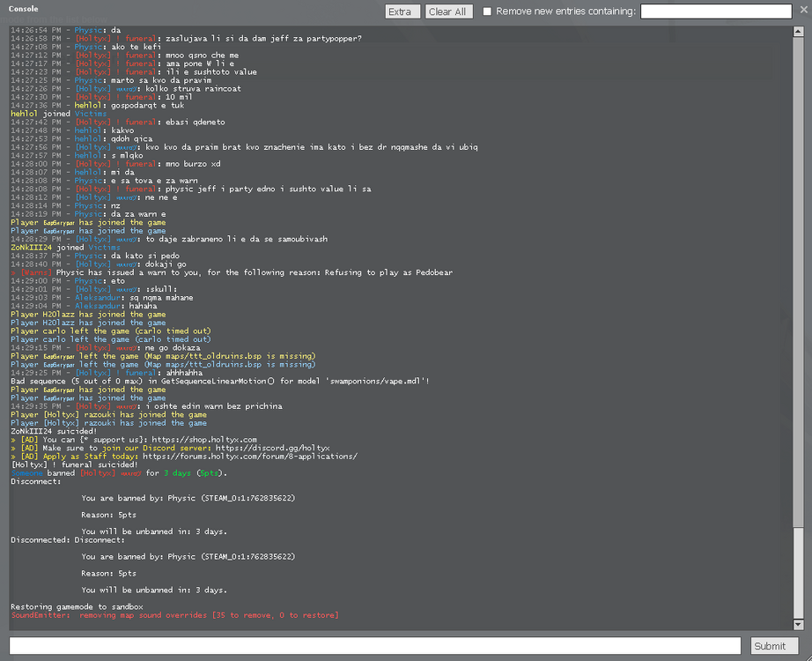Click the scrollbar up arrow
This screenshot has height=661, width=812.
799,29
